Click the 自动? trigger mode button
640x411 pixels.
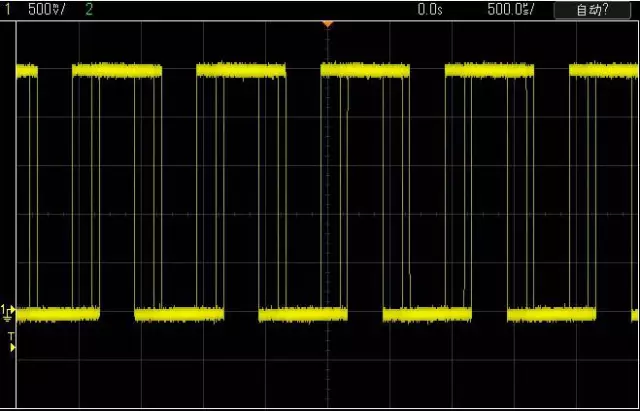pos(592,11)
